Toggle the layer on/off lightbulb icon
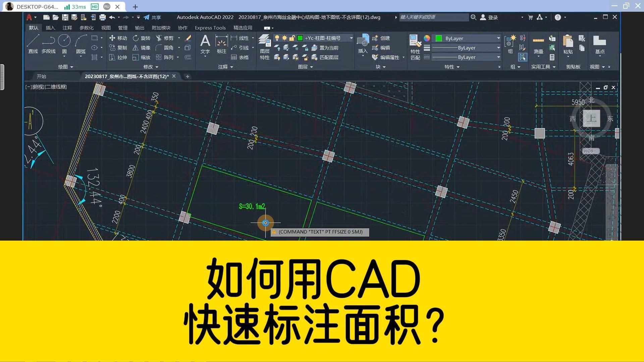This screenshot has width=644, height=362. [x=277, y=38]
